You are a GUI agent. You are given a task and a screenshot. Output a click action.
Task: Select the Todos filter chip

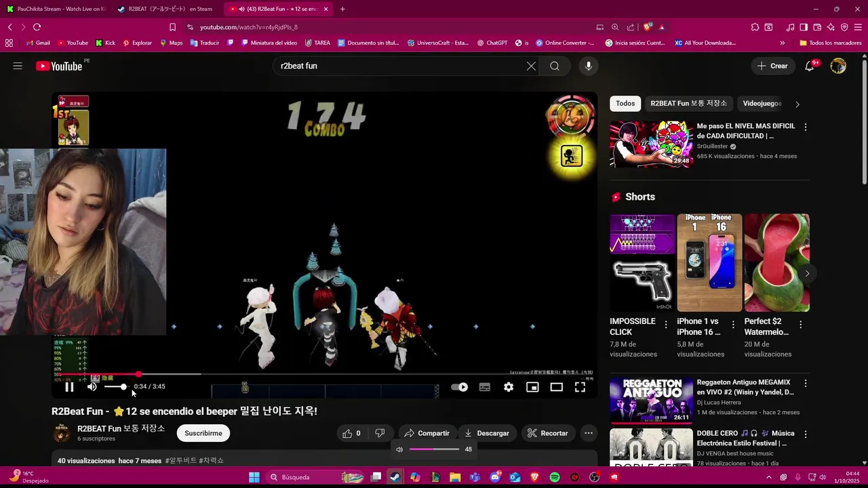(625, 104)
